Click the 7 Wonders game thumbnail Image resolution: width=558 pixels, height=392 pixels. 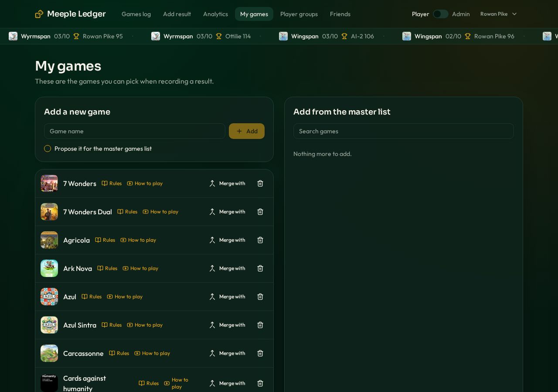[x=49, y=183]
